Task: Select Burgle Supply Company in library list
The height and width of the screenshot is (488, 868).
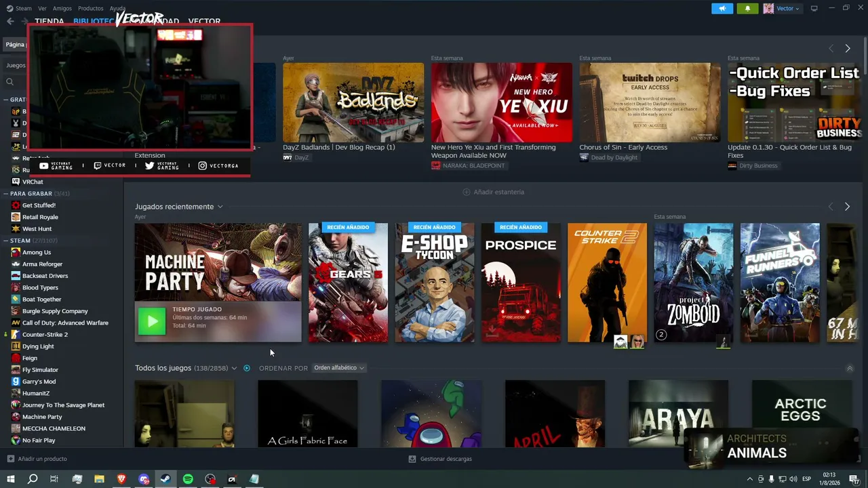Action: [x=55, y=311]
